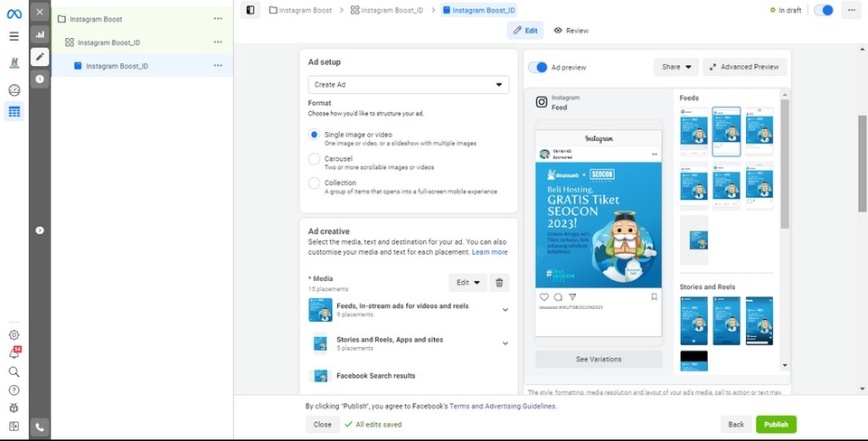Select the first Stories and Reels thumbnail

pyautogui.click(x=693, y=321)
